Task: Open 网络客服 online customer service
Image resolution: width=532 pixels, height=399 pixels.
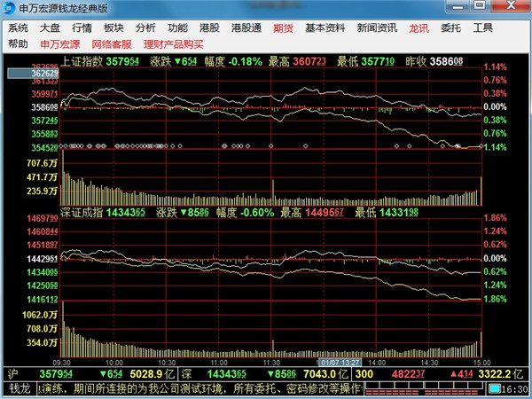Action: coord(112,44)
